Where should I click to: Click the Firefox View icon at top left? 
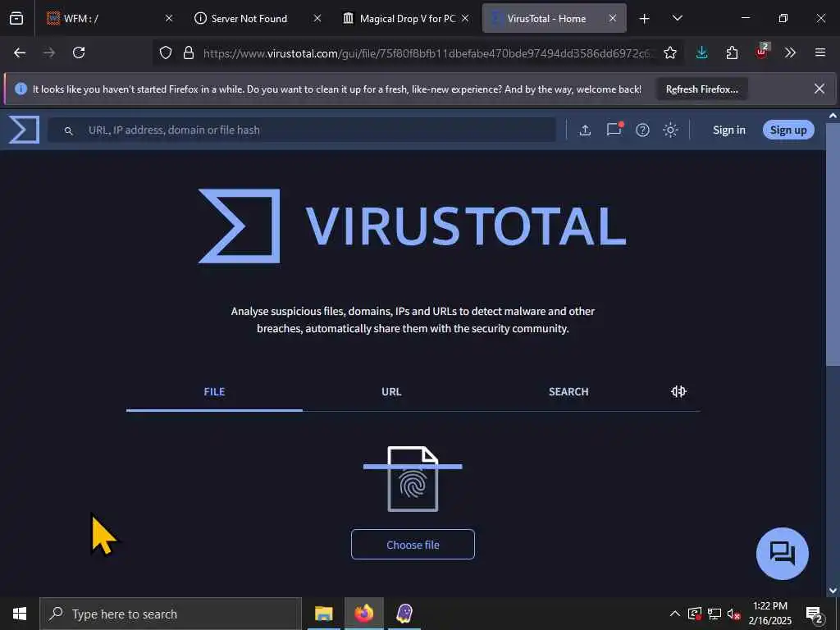16,18
